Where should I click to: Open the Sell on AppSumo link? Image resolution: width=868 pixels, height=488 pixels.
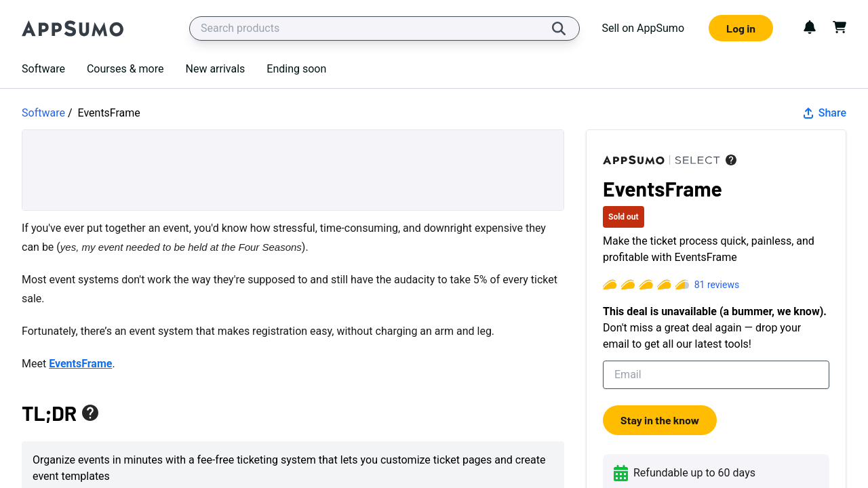(643, 28)
